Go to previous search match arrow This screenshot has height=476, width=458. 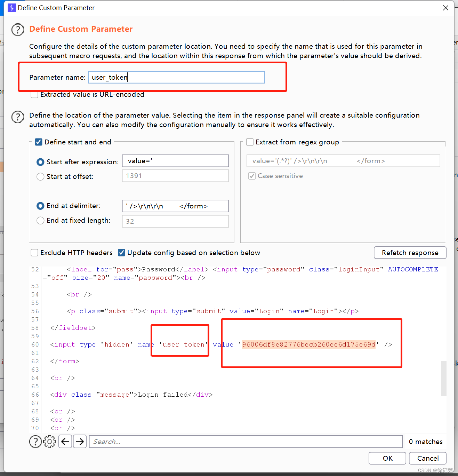pos(65,442)
